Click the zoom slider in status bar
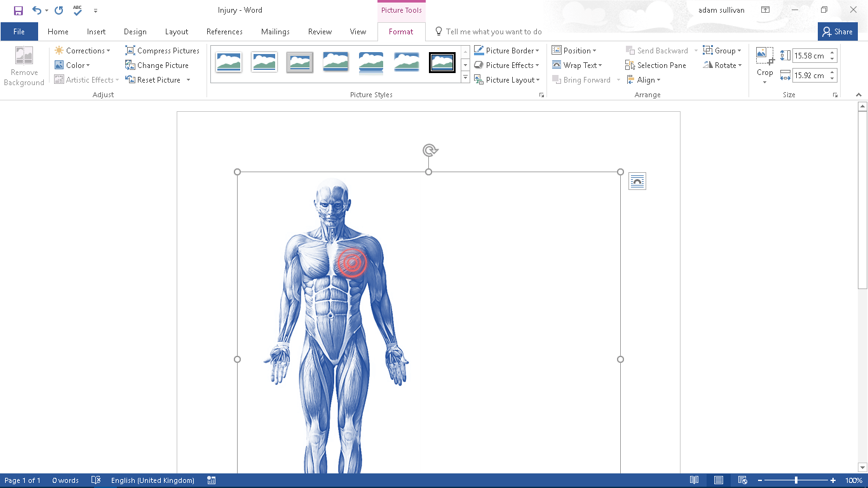This screenshot has width=868, height=488. pyautogui.click(x=795, y=480)
